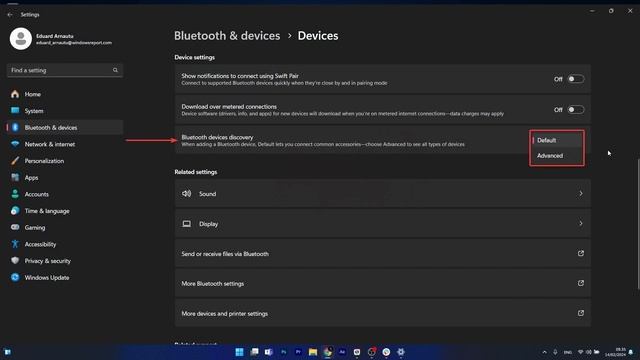Open Sound related settings via chevron

point(580,194)
